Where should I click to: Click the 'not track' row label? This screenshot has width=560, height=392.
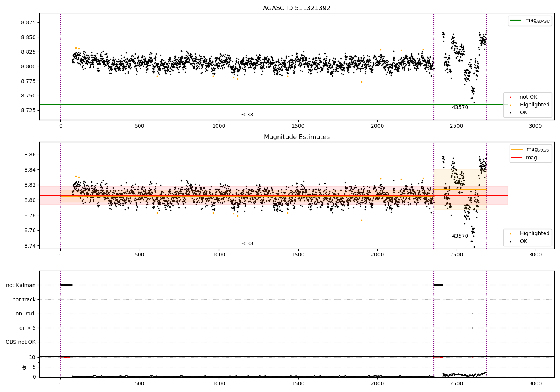tap(24, 299)
